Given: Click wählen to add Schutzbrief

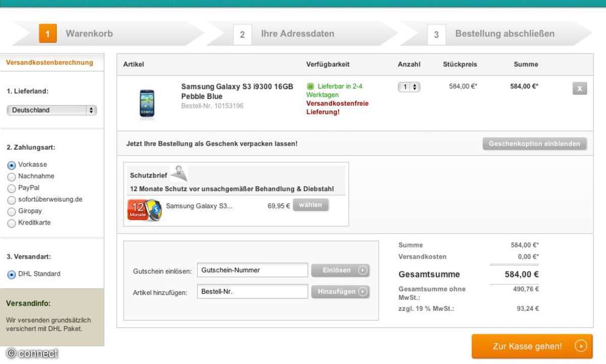Looking at the screenshot, I should [x=311, y=205].
